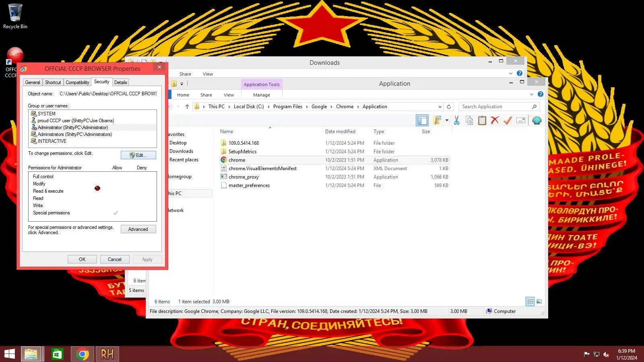This screenshot has height=362, width=644.
Task: Click the folder options icon with checkbox
Action: tap(438, 120)
